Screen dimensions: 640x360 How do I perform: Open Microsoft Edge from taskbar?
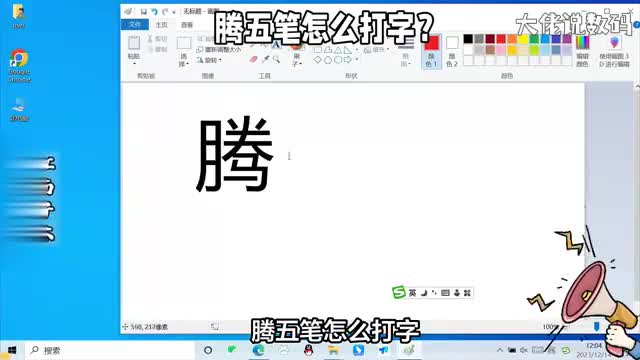[258, 350]
